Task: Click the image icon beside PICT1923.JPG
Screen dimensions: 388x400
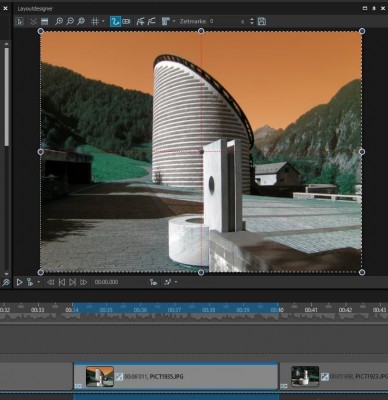Action: point(325,377)
